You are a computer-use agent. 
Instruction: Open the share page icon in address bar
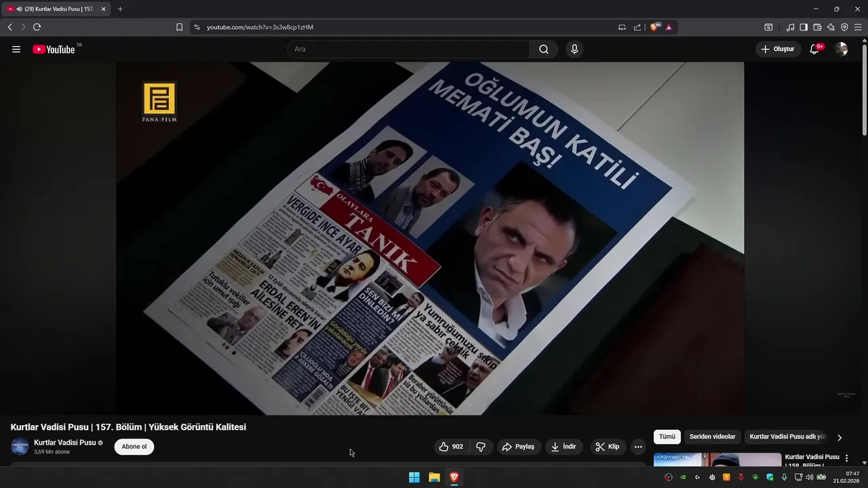(637, 27)
